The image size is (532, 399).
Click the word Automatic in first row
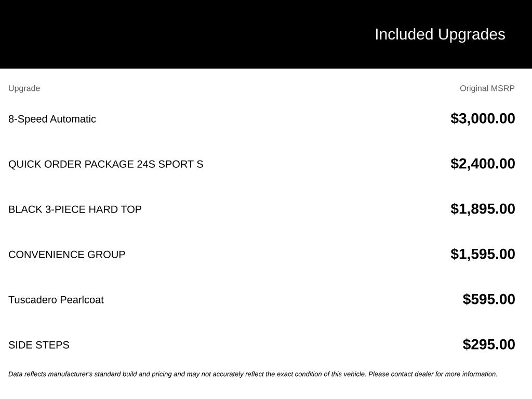tap(73, 119)
